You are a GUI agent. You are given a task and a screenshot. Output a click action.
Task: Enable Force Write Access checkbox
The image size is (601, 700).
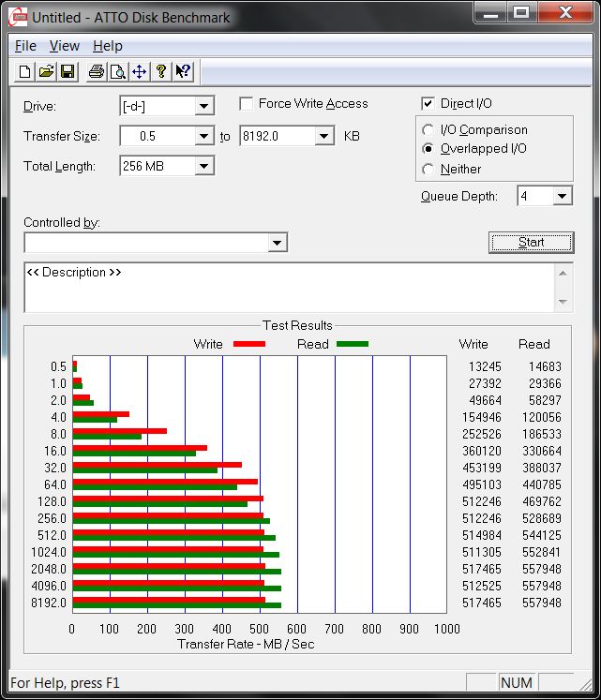[x=247, y=104]
